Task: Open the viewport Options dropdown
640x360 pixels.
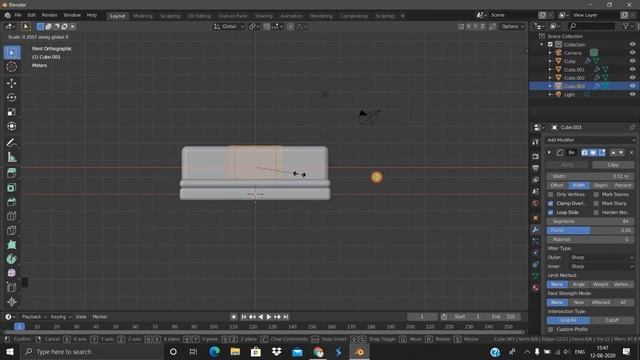Action: 512,27
